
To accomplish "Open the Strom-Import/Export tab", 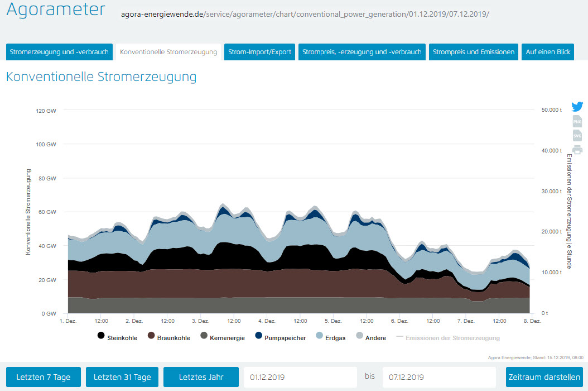I will pos(259,52).
